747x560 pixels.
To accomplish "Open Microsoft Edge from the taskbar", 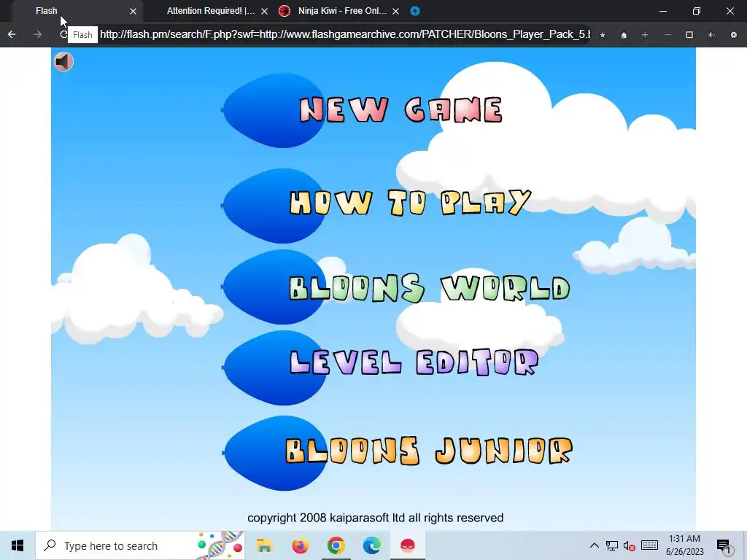I will pyautogui.click(x=371, y=545).
